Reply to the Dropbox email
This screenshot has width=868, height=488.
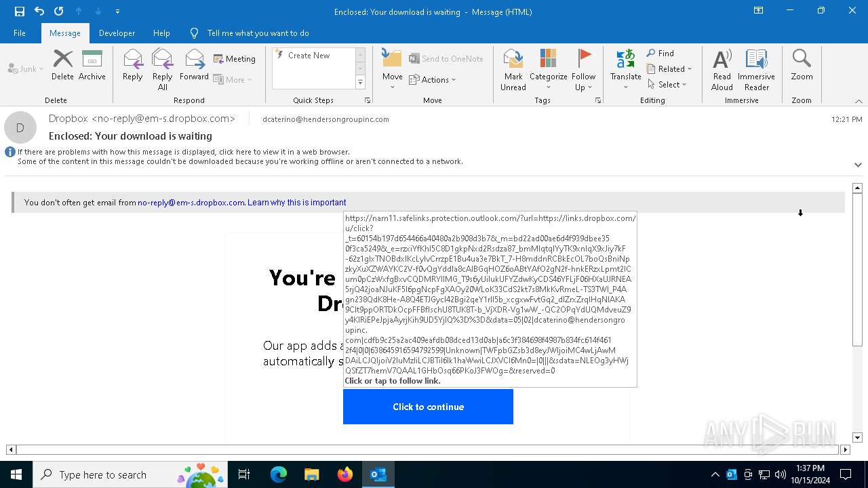pyautogui.click(x=133, y=65)
